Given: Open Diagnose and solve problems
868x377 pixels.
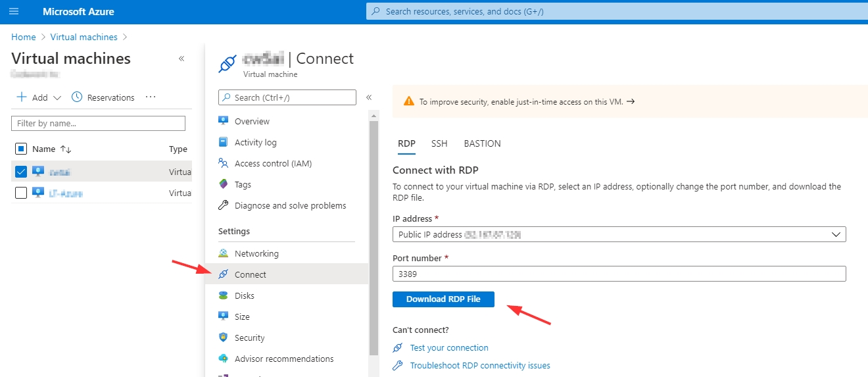Looking at the screenshot, I should (290, 205).
